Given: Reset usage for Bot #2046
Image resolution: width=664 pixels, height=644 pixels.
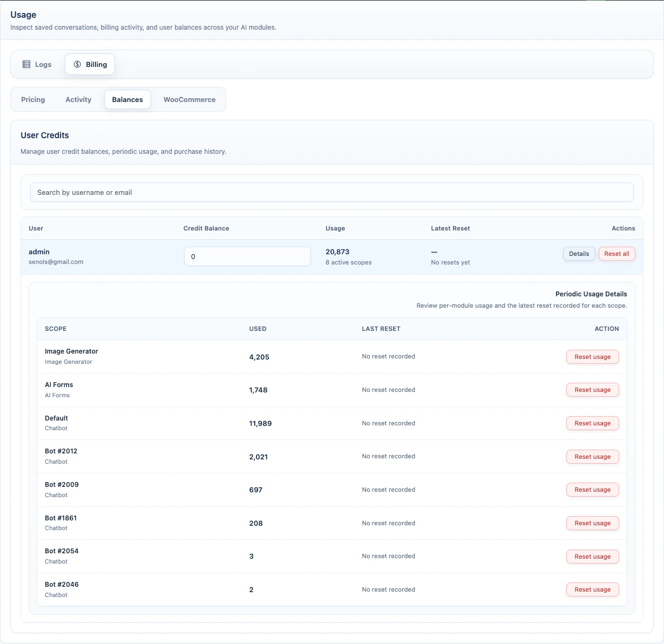Looking at the screenshot, I should (592, 589).
